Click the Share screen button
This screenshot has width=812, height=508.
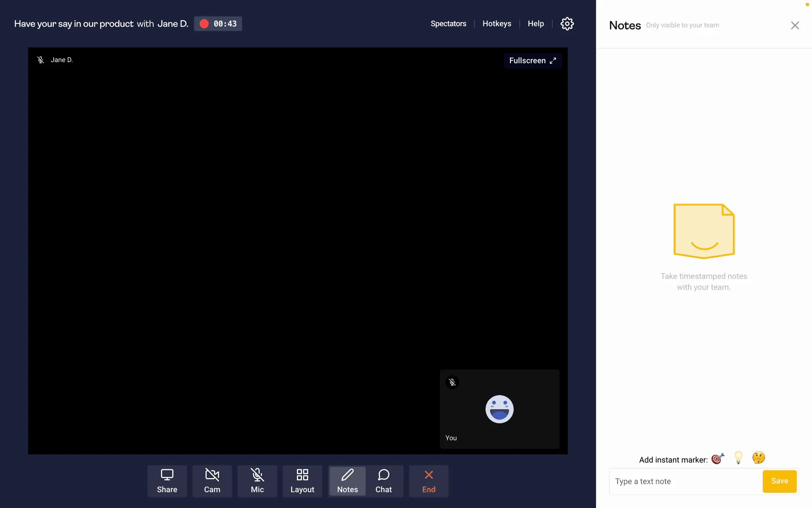click(x=167, y=481)
